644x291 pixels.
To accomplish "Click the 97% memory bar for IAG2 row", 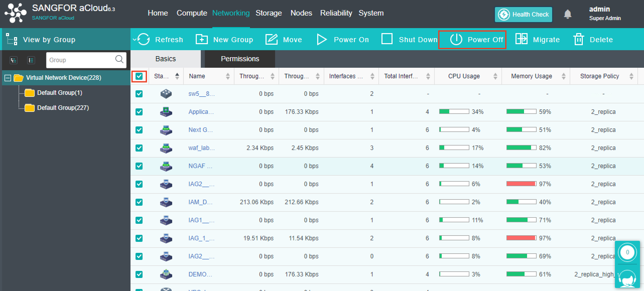I will [x=521, y=184].
